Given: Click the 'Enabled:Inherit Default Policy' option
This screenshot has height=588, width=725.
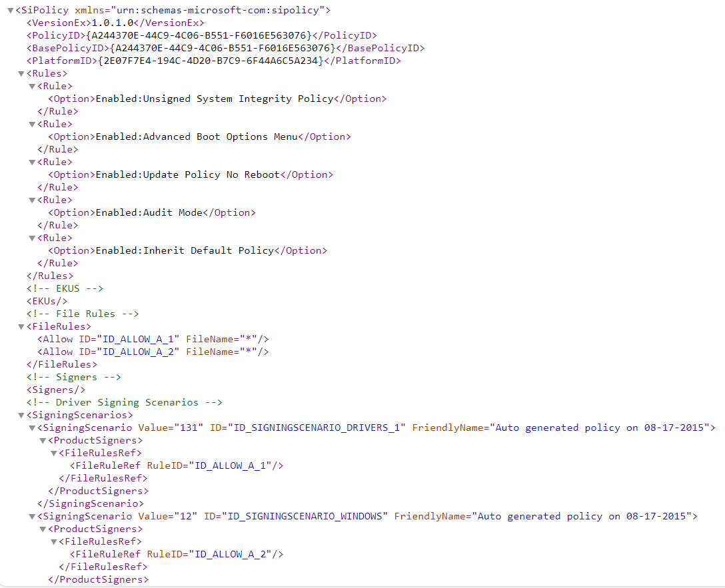Looking at the screenshot, I should [x=185, y=250].
